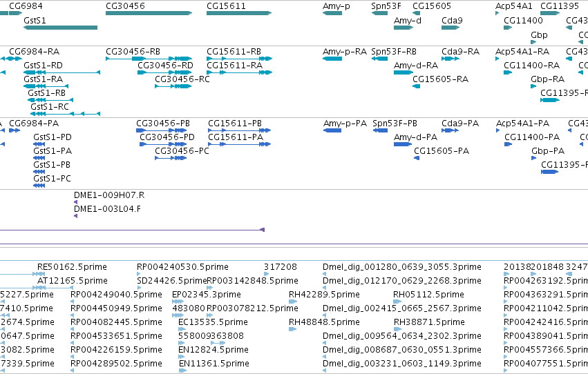Click the Amy-d gene label
The height and width of the screenshot is (374, 588).
click(x=408, y=21)
